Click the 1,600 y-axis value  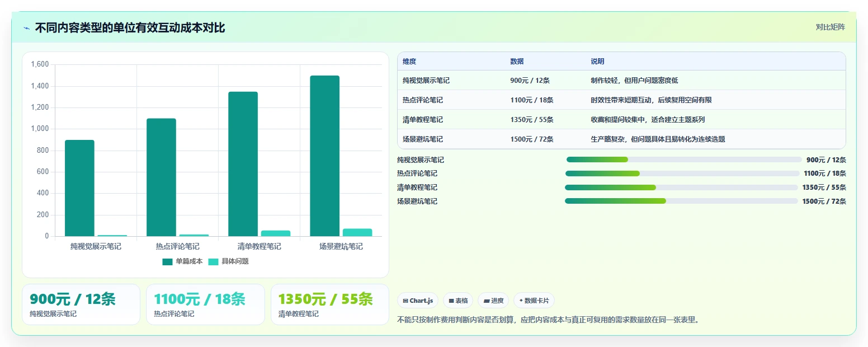click(x=40, y=64)
